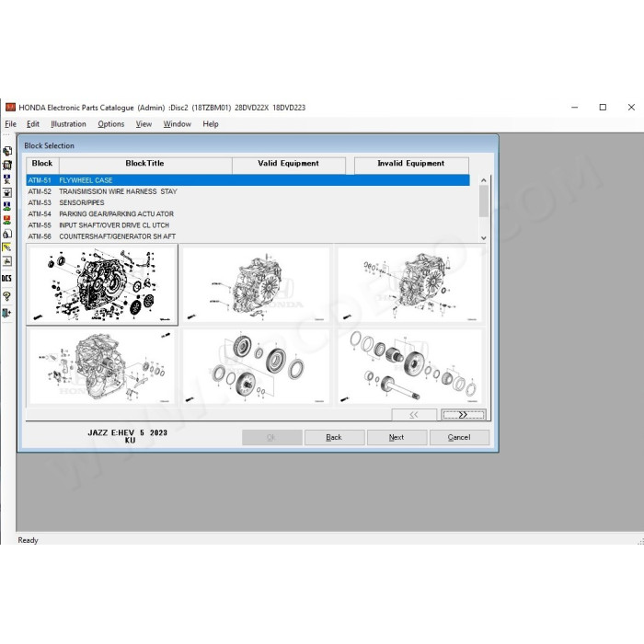Open the parking gear actuator diagram thumbnail

(102, 367)
